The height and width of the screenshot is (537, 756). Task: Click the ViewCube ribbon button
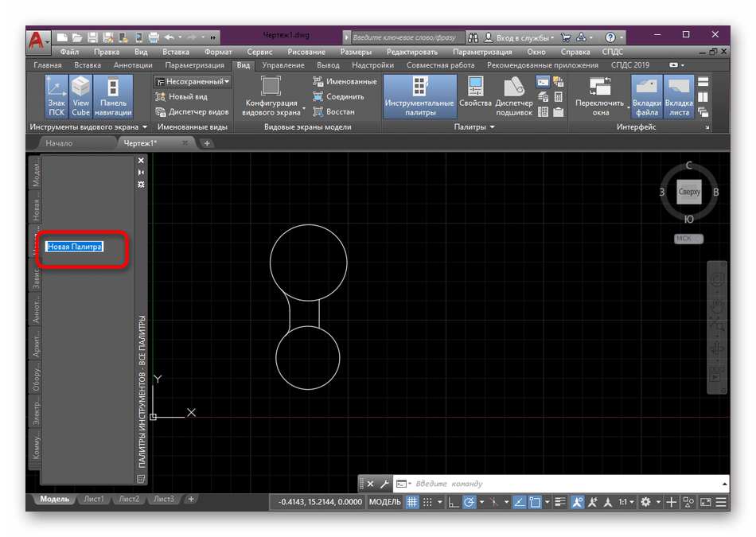81,95
